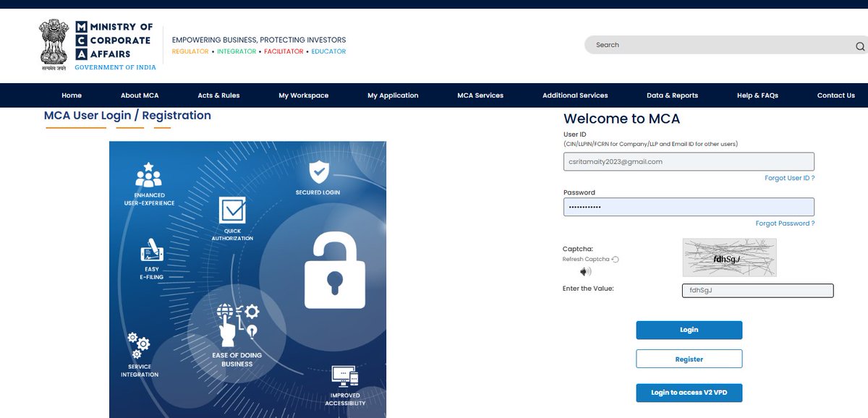Click 'Empowering Business, Protecting Investors' tagline

click(x=259, y=40)
